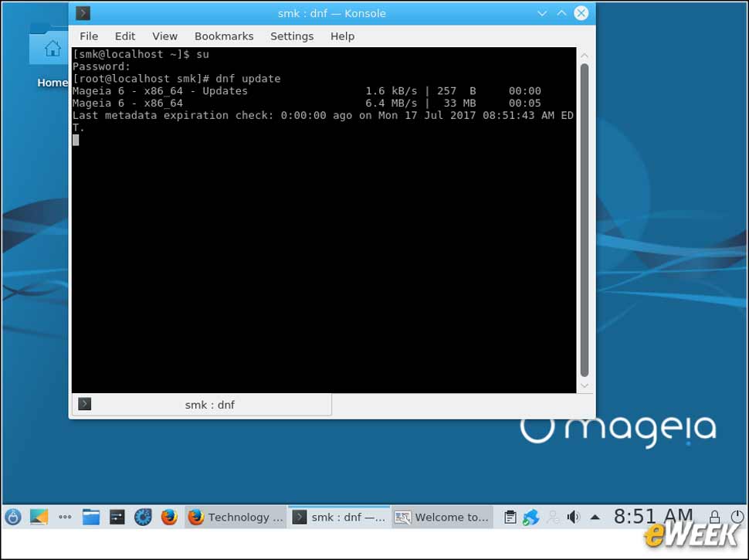
Task: Open the volume speaker tray icon
Action: [x=573, y=517]
